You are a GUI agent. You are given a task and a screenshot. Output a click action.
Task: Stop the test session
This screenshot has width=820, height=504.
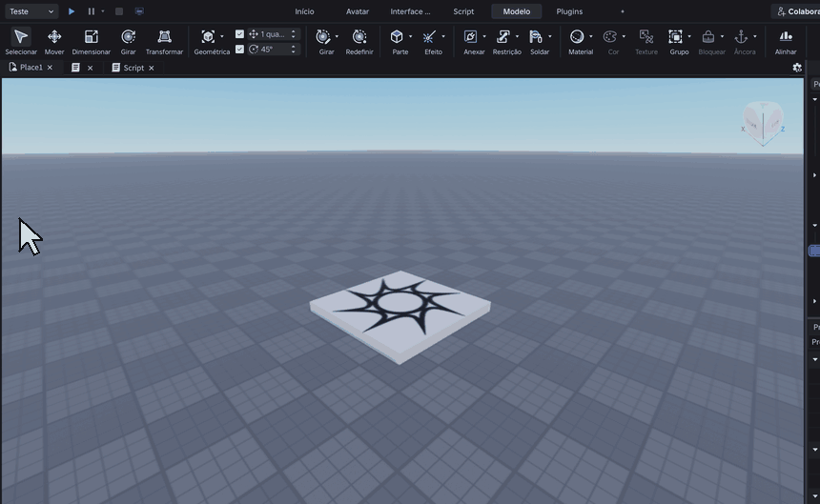[119, 11]
